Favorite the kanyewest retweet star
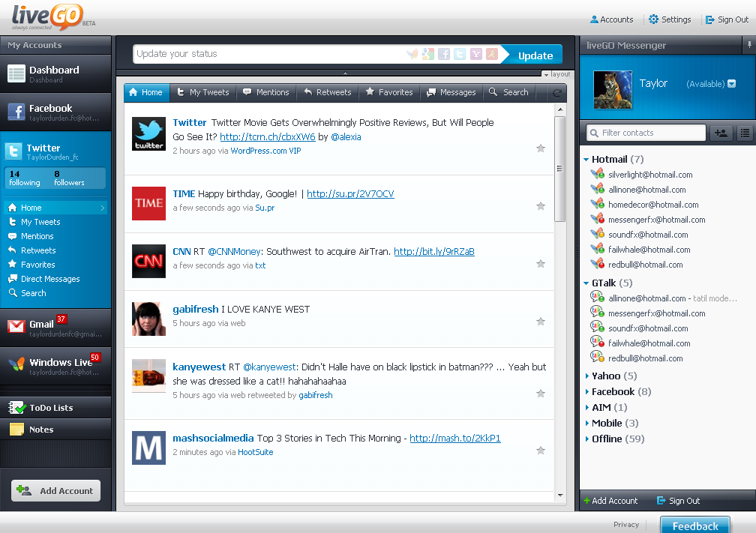 [x=541, y=394]
